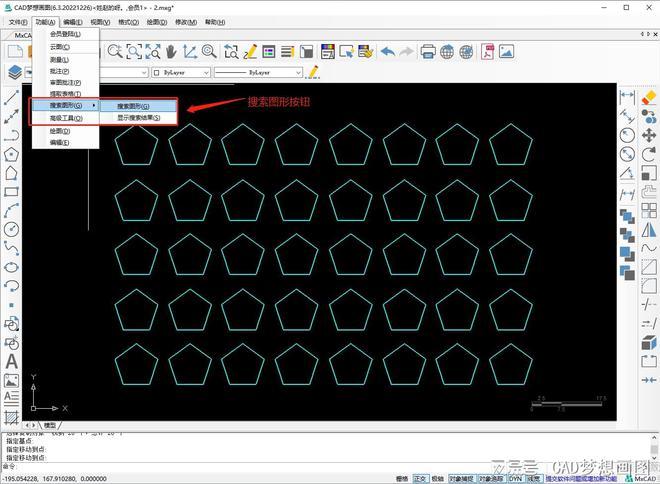Click the zoom realtime magnifier icon
This screenshot has height=484, width=660.
[115, 51]
